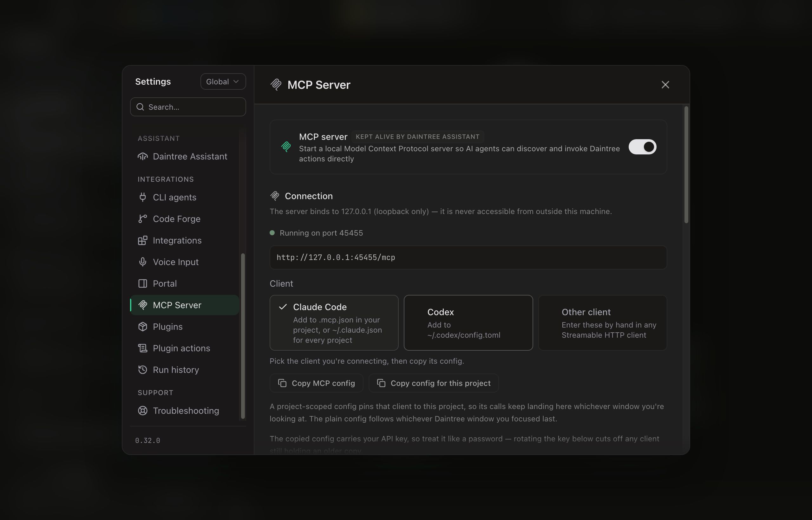Click the Claude Code checkmark icon
Screen dimensions: 812x520
click(x=283, y=307)
